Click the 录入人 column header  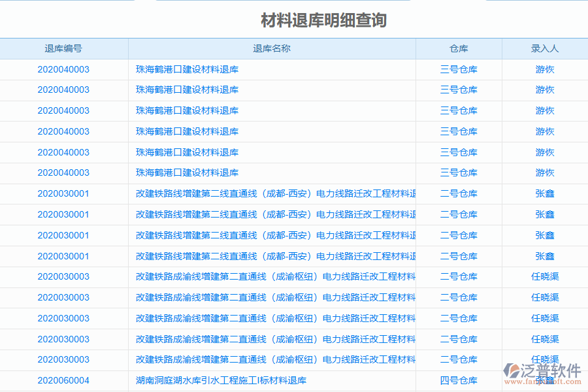pos(545,48)
